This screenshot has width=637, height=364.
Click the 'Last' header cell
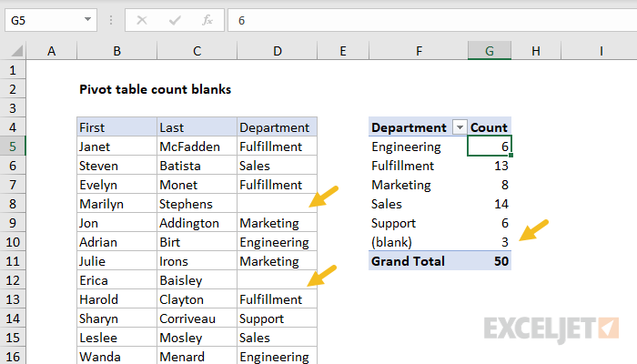click(197, 127)
